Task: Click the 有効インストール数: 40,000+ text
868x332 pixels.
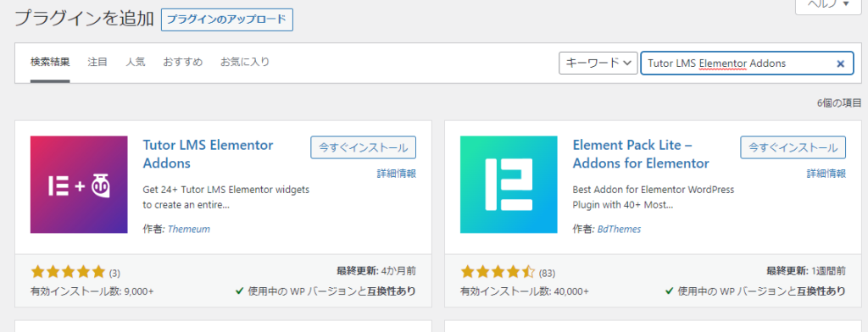Action: pyautogui.click(x=525, y=291)
